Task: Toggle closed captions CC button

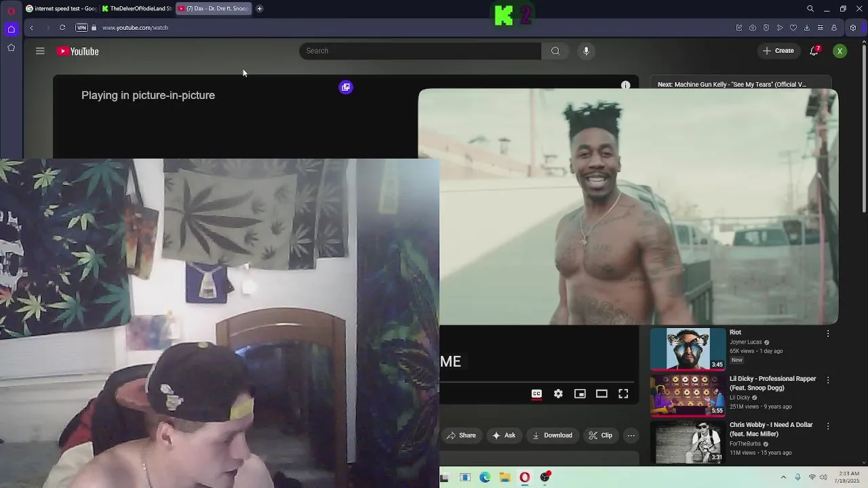Action: [536, 394]
